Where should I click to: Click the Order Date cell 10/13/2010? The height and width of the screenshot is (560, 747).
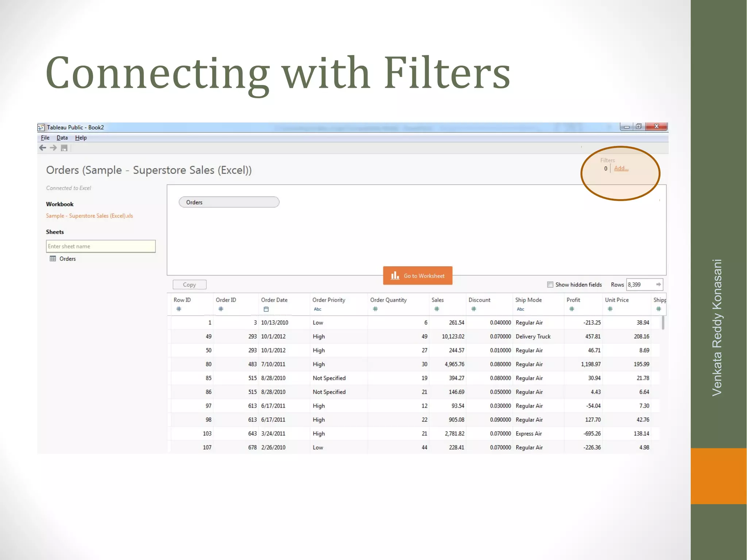point(275,323)
